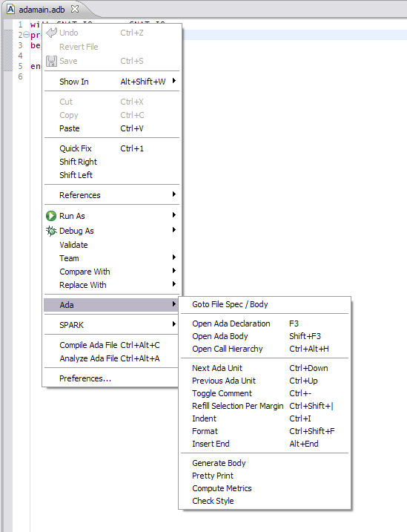
Task: Select Goto File Spec / Body
Action: pos(265,304)
